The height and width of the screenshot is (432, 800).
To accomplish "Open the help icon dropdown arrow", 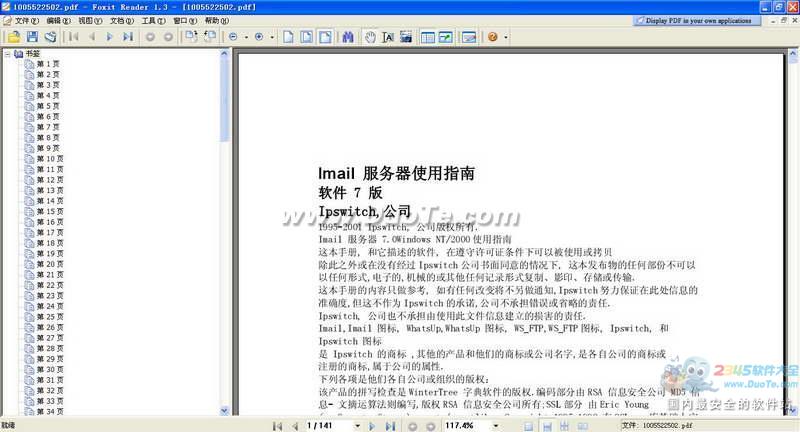I will pos(506,37).
